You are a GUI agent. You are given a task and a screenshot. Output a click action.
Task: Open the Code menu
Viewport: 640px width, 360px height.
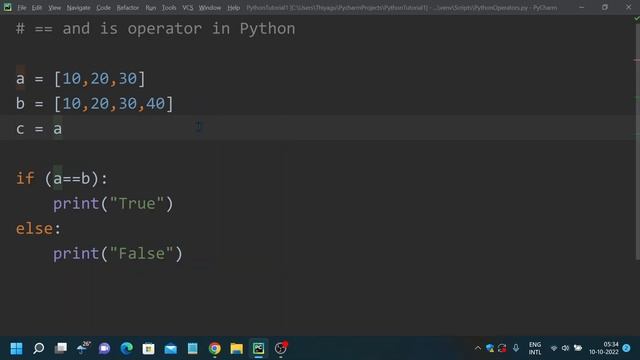click(103, 8)
